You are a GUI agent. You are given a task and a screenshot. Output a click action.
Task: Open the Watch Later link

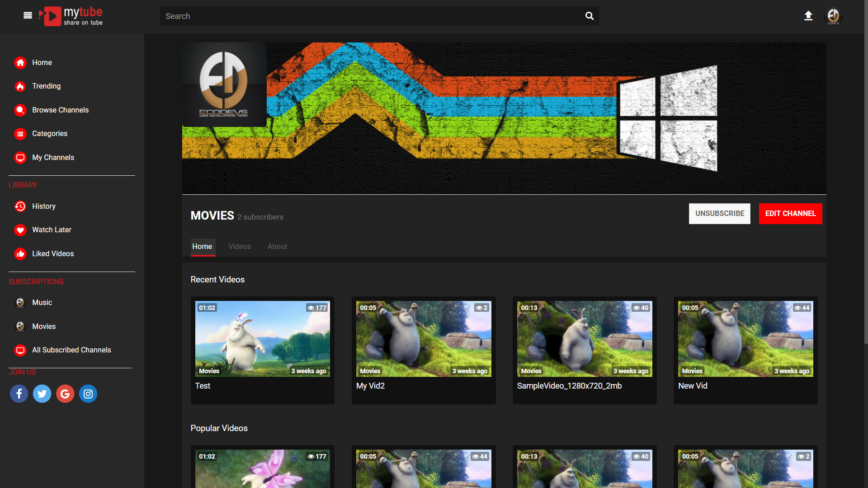52,230
